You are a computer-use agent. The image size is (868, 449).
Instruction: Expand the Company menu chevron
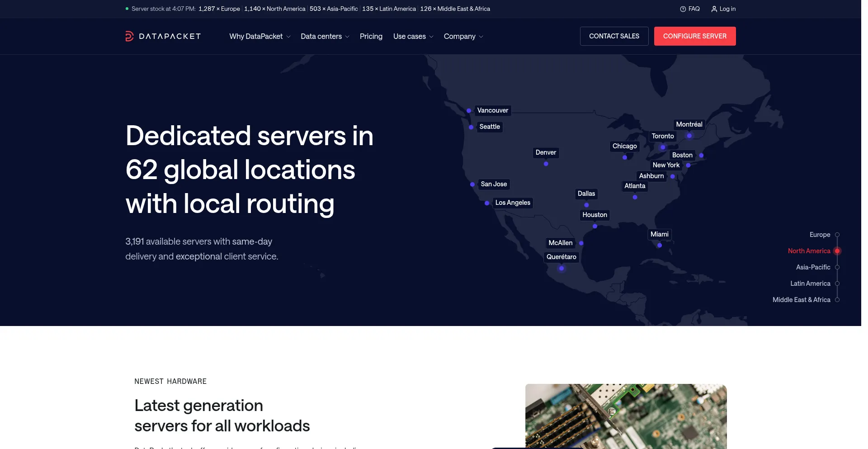481,37
